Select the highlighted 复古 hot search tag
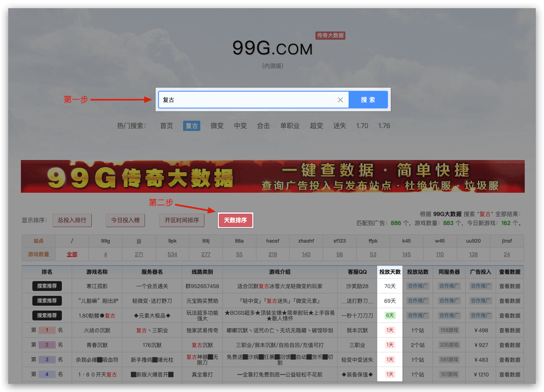544x392 pixels. (192, 126)
